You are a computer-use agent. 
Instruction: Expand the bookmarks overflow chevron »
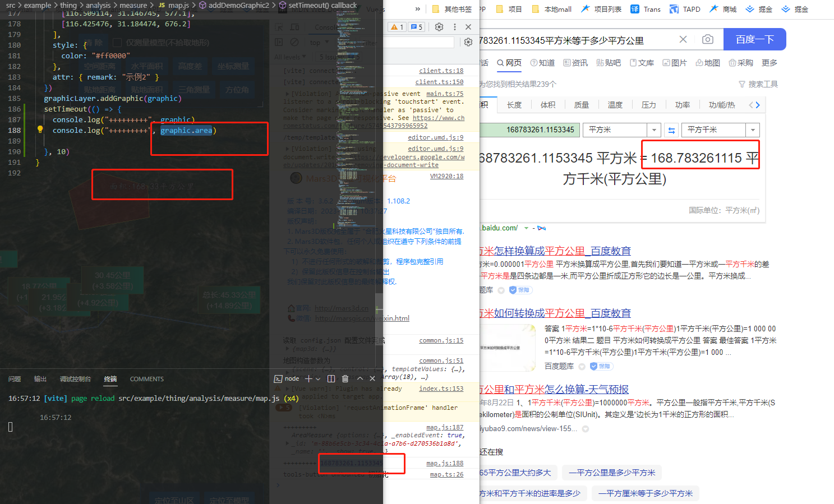(x=418, y=9)
